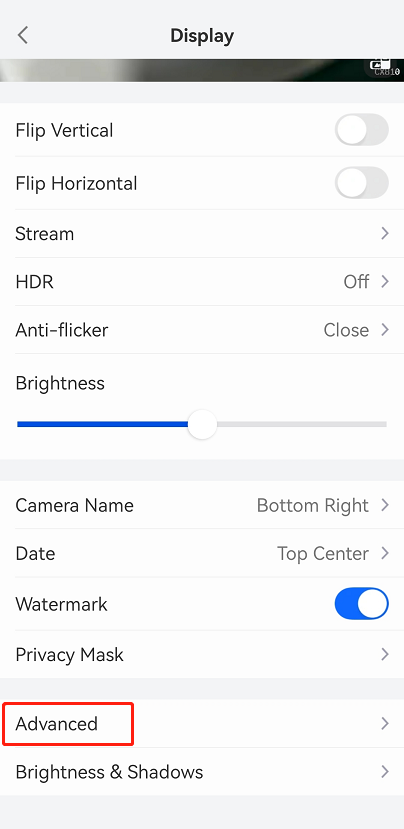The width and height of the screenshot is (404, 829).
Task: Tap the Privacy Mask chevron arrow
Action: tap(385, 655)
